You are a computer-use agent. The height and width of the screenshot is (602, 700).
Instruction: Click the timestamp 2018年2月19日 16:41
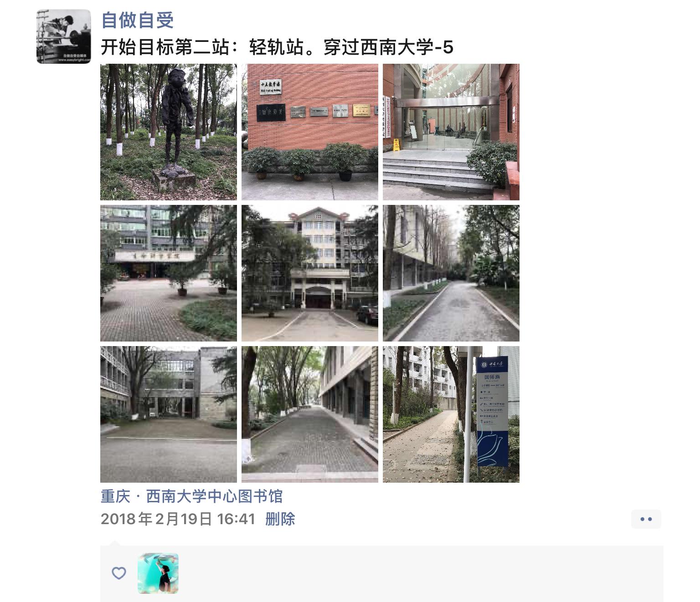pyautogui.click(x=178, y=519)
